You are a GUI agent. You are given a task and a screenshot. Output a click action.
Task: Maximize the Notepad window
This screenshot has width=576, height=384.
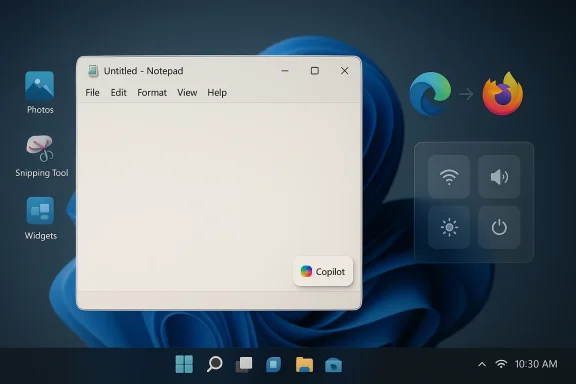click(x=314, y=71)
